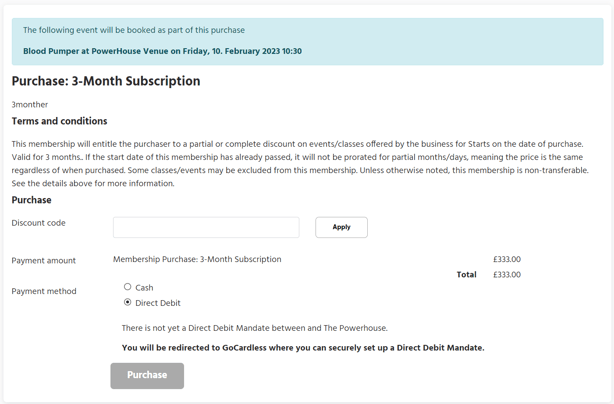Click the bold 'Total' label
The image size is (614, 404).
point(466,274)
